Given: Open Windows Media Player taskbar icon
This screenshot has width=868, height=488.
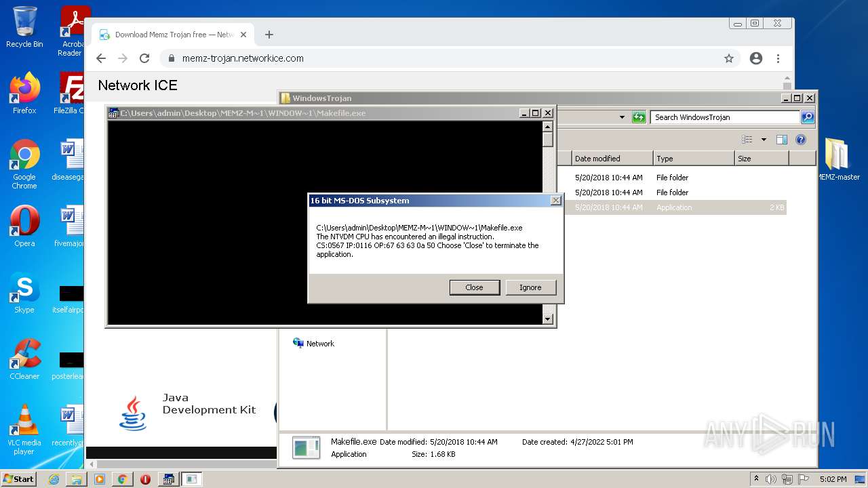Looking at the screenshot, I should pyautogui.click(x=100, y=479).
